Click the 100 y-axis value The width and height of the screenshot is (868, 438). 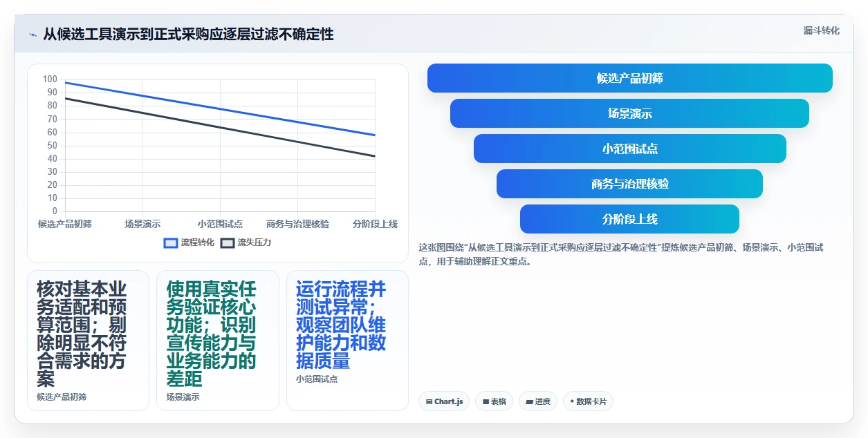pos(50,79)
